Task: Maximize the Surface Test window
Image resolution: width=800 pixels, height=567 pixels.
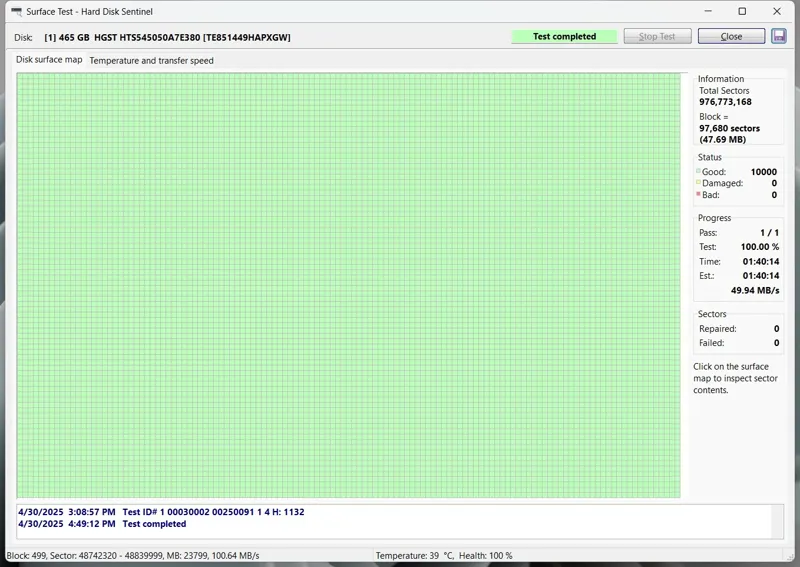Action: tap(742, 11)
